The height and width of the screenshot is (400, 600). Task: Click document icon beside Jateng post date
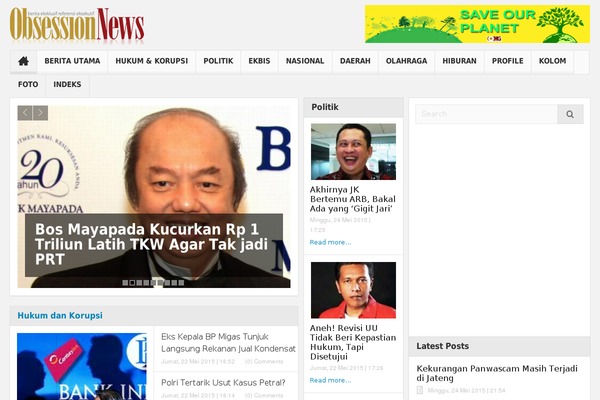pos(420,390)
